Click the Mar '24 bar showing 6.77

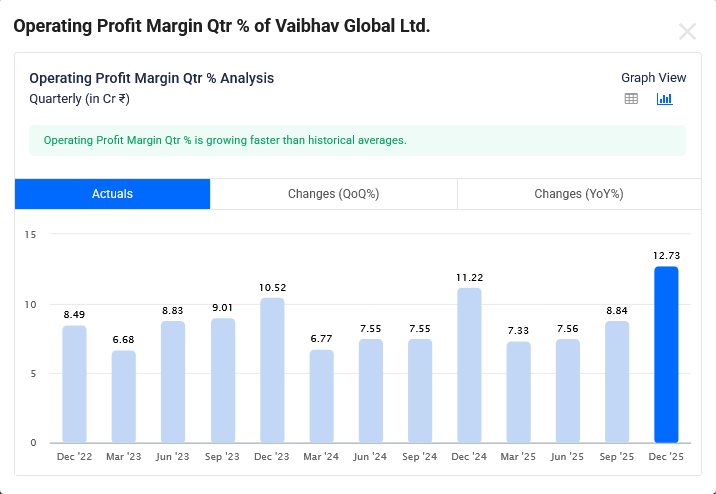pos(321,396)
